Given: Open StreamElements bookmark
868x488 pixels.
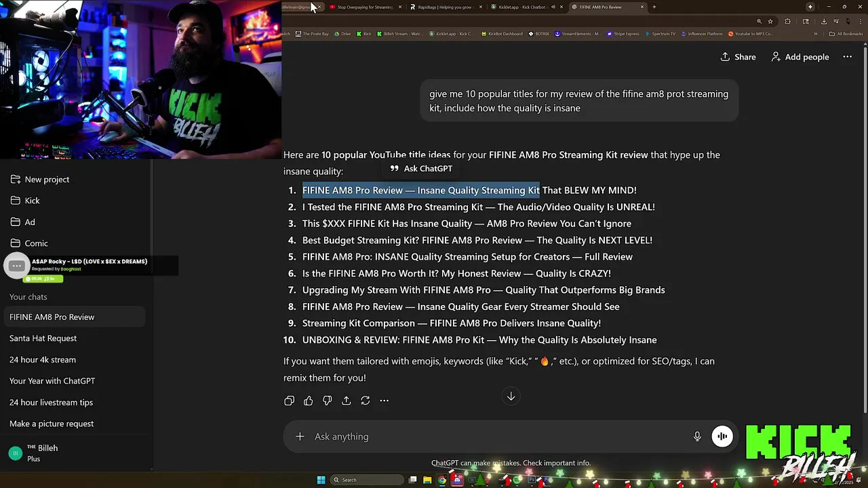Looking at the screenshot, I should click(578, 34).
